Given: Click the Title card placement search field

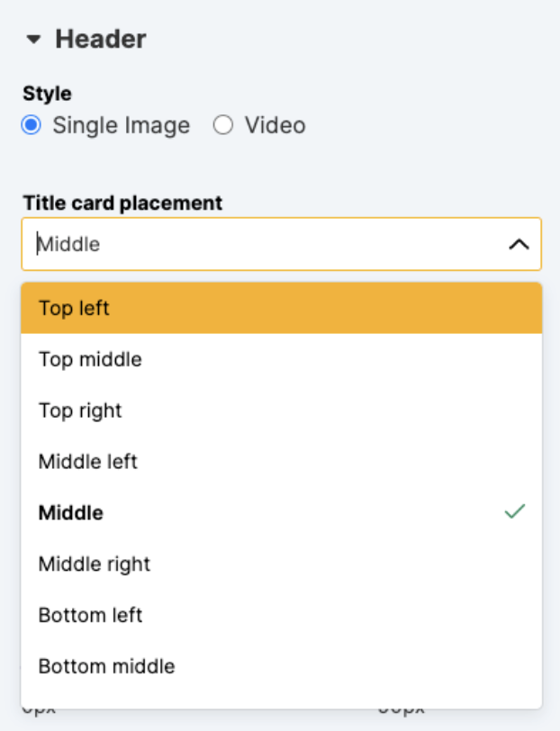Looking at the screenshot, I should pyautogui.click(x=261, y=244).
